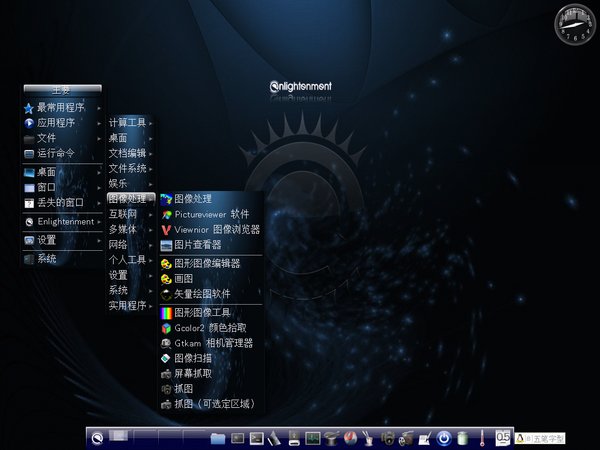Viewport: 600px width, 450px height.
Task: Choose 运行命令 in the main menu
Action: (56, 153)
